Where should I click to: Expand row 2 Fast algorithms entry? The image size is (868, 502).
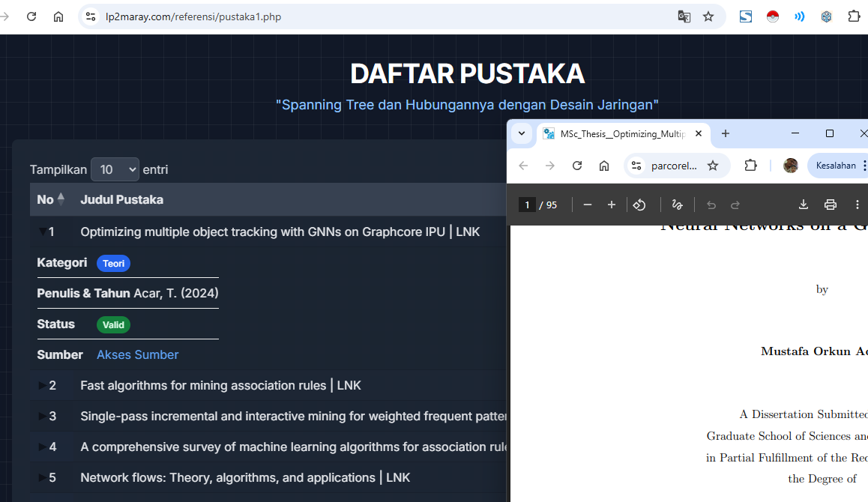(43, 386)
